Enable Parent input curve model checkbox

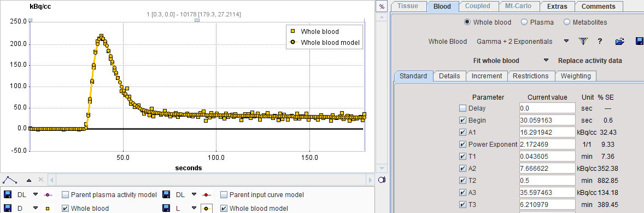224,194
